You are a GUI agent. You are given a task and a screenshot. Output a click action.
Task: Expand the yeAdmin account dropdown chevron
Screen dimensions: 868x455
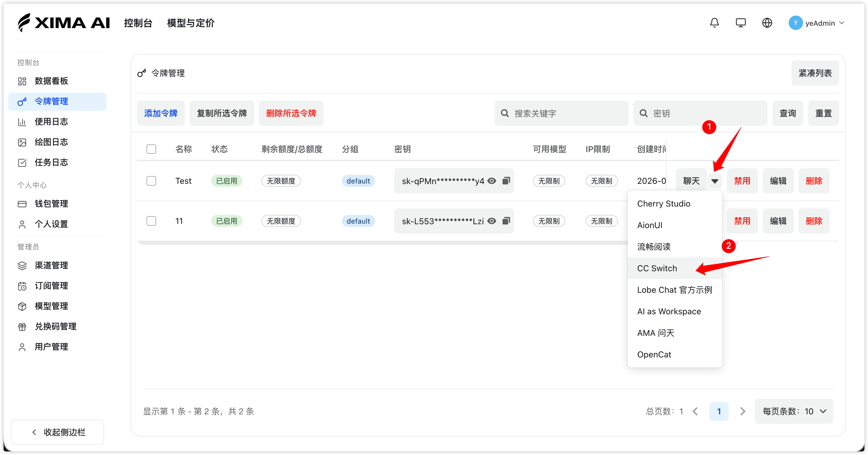(x=842, y=23)
